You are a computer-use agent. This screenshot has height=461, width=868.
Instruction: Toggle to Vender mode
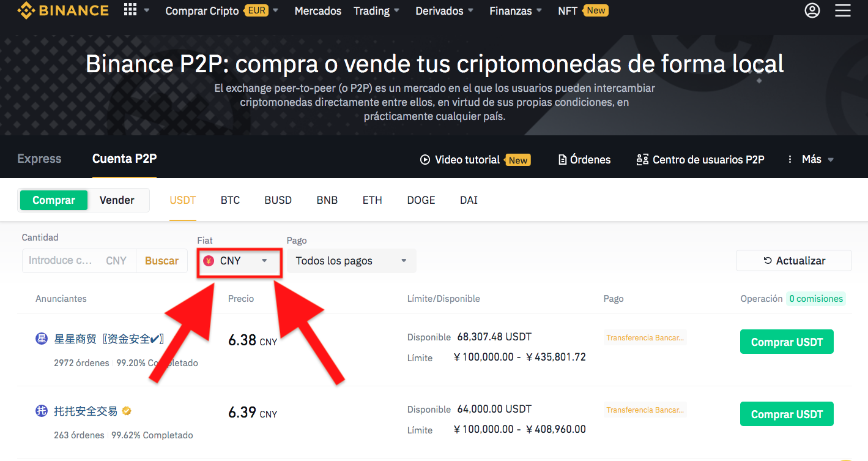coord(117,200)
